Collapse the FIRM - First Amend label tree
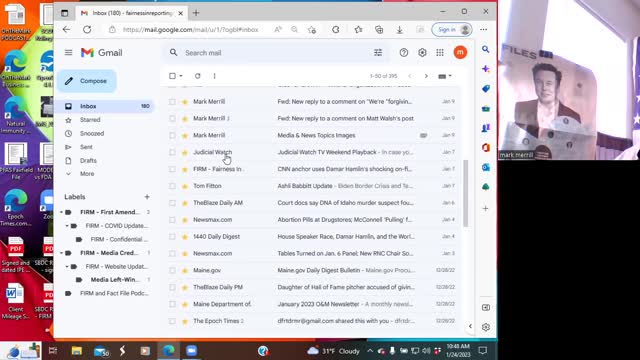The image size is (640, 360). (62, 212)
